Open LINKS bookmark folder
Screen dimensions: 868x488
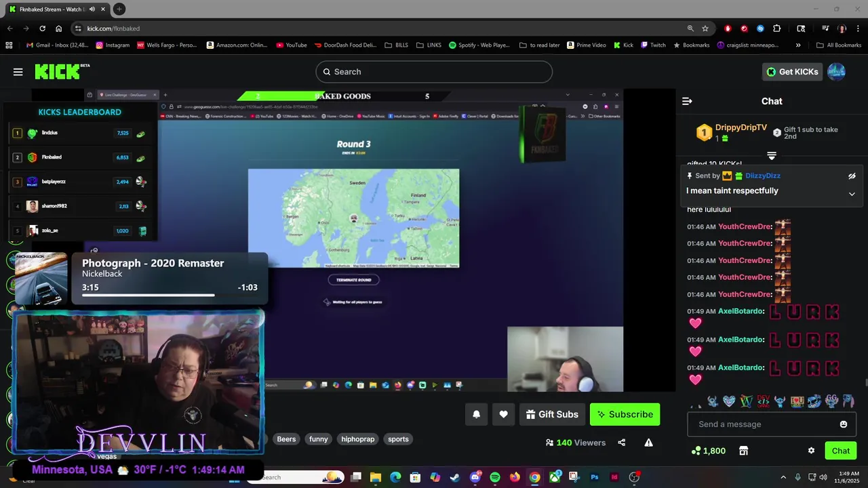pyautogui.click(x=429, y=45)
